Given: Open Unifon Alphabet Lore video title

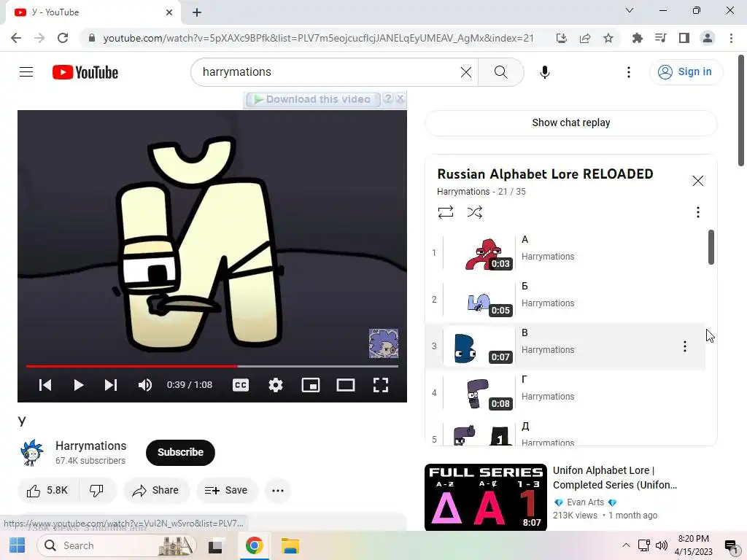Looking at the screenshot, I should tap(614, 478).
